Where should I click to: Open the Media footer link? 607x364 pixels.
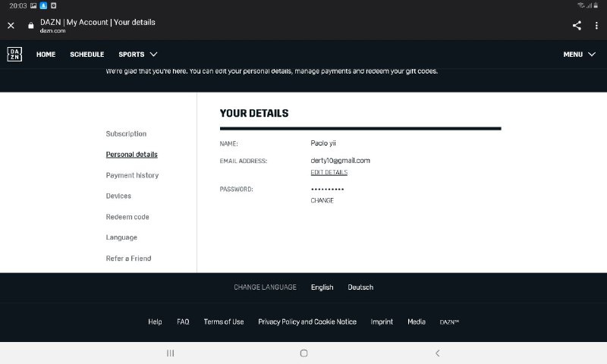pos(417,322)
